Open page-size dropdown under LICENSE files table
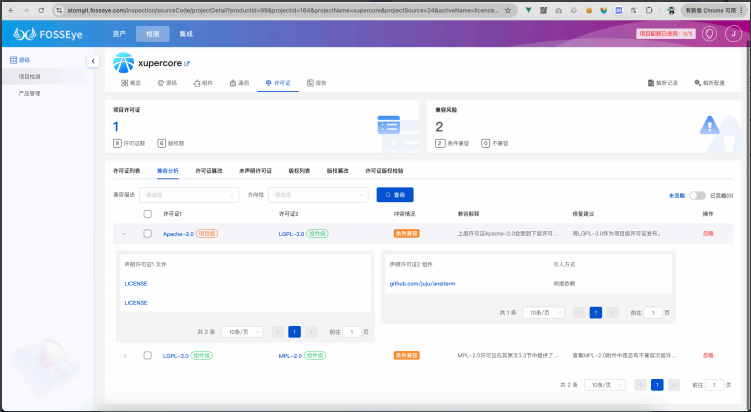Viewport: 751px width, 412px height. coord(242,332)
